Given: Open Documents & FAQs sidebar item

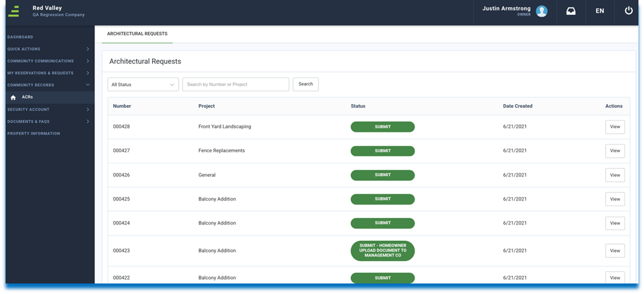Looking at the screenshot, I should (x=28, y=121).
